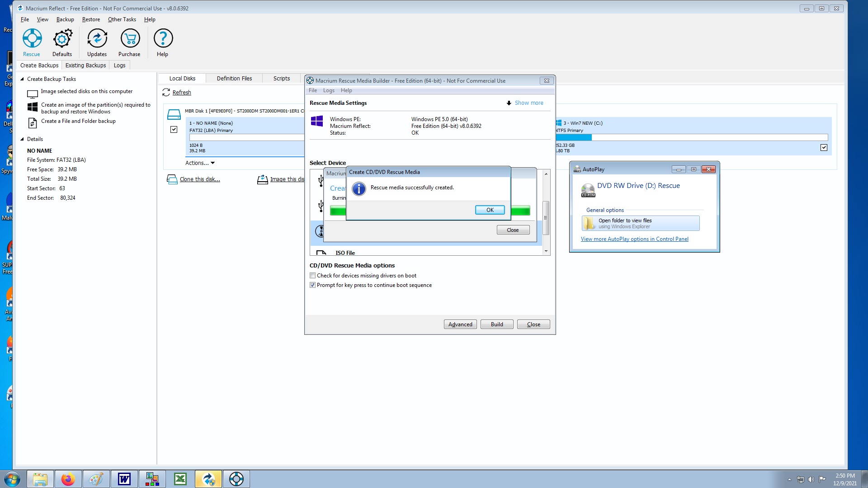Open the Purchase cart icon

pos(130,38)
